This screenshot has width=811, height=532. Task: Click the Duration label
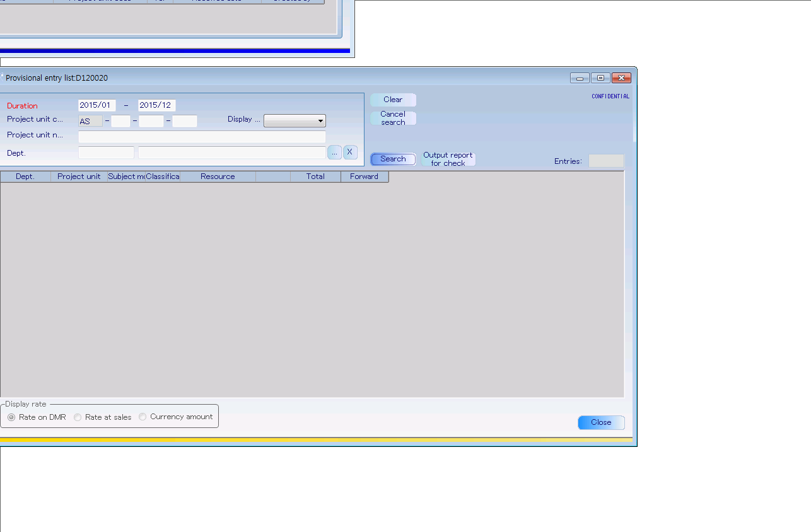pos(22,106)
